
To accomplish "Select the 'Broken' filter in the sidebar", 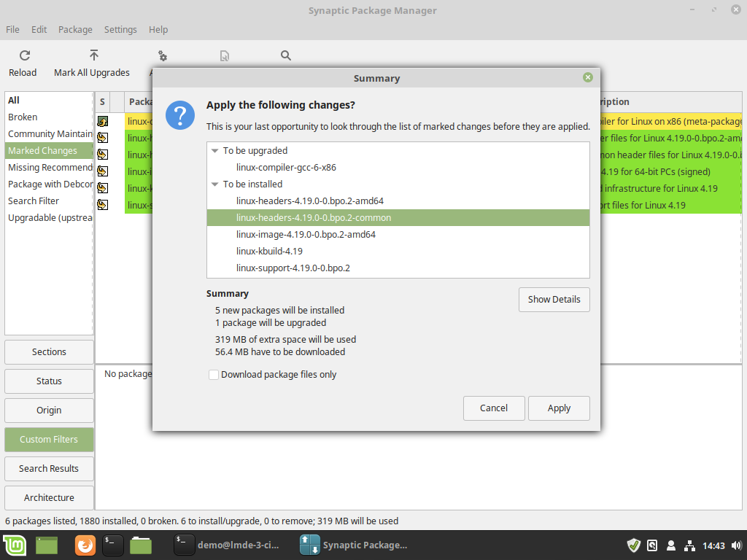I will click(x=49, y=117).
